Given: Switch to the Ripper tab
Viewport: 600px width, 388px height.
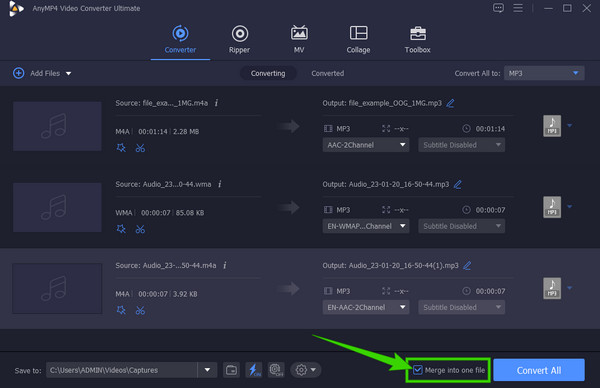Looking at the screenshot, I should [x=240, y=39].
